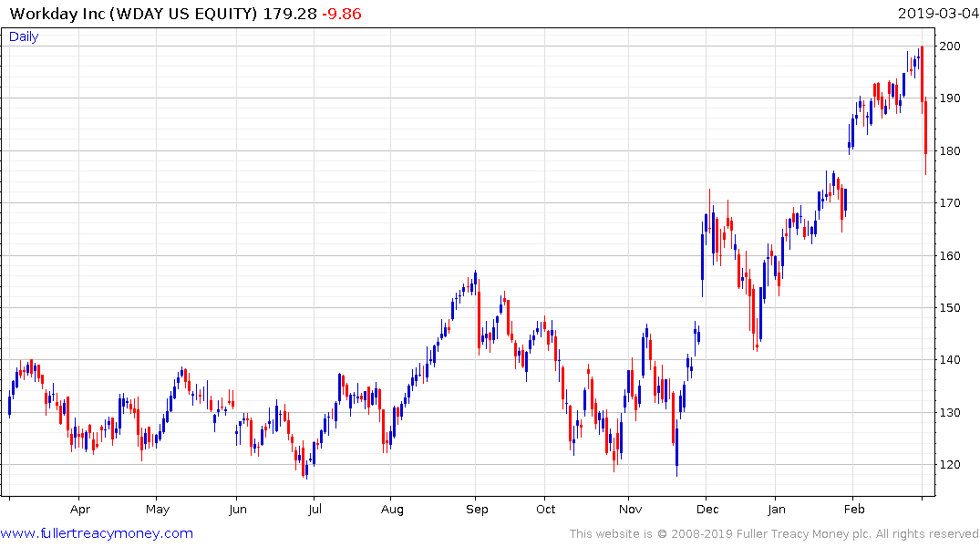
Task: Click the 200 price axis label
Action: [950, 46]
